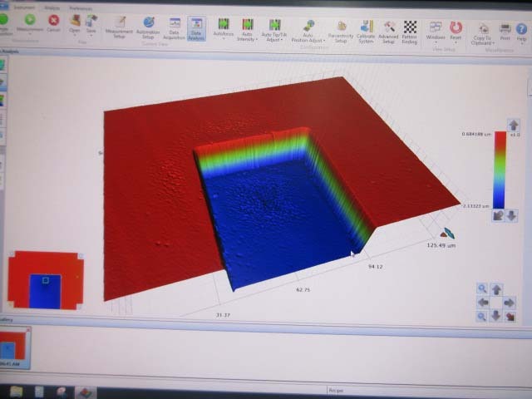The image size is (532, 399).
Task: Open Automation Setup in ribbon
Action: (148, 27)
